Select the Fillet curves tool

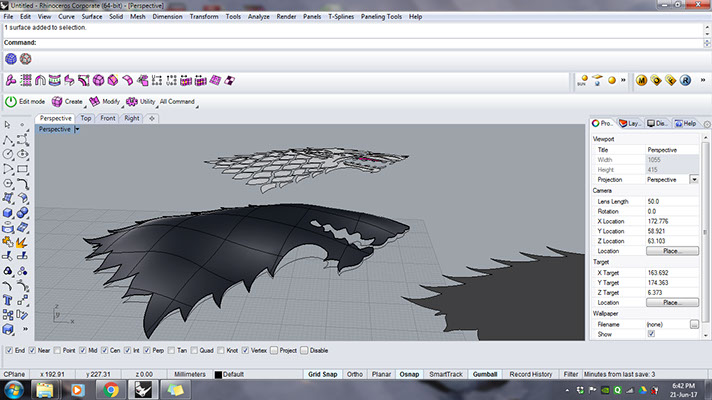tap(22, 183)
